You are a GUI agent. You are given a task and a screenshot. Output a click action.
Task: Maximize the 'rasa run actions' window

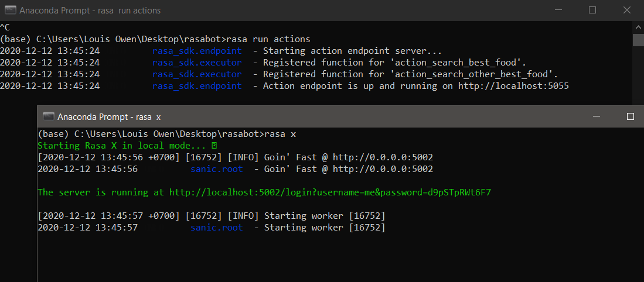(592, 11)
